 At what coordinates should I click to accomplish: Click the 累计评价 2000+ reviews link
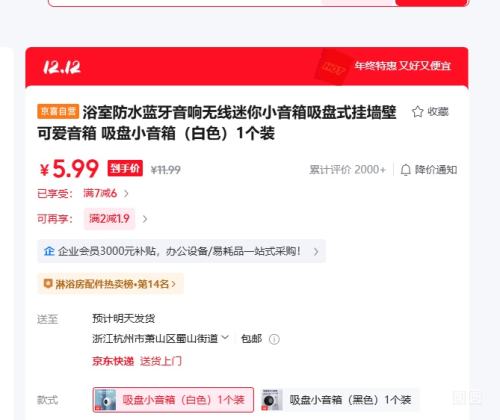pos(347,170)
